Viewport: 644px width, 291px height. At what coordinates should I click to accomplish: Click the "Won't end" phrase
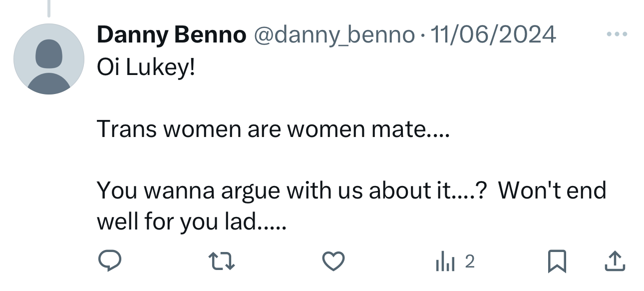(552, 191)
